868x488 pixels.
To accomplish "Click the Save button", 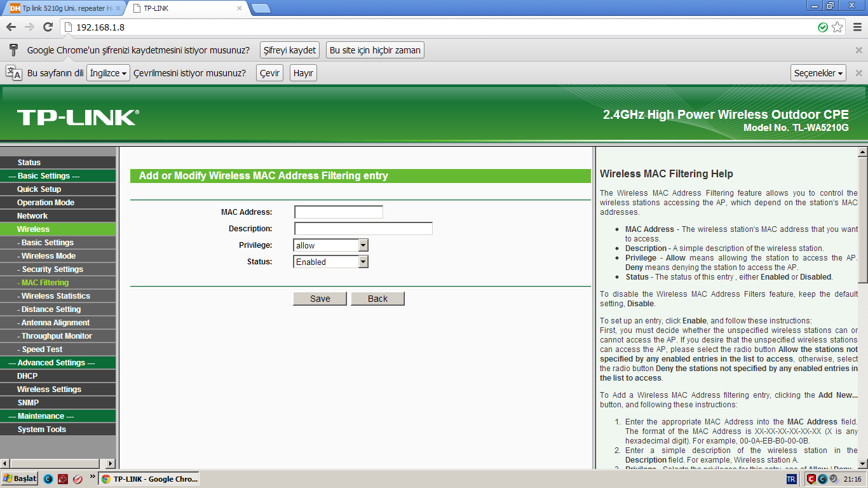I will (x=320, y=299).
